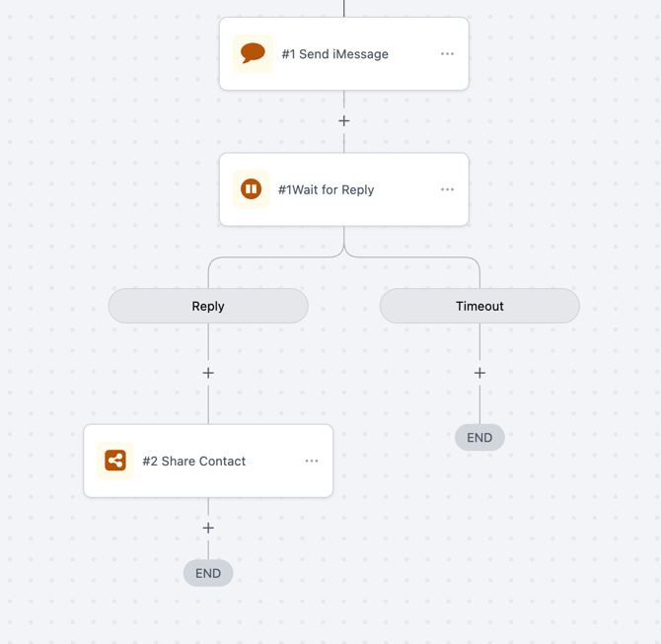This screenshot has height=644, width=661.
Task: Add a step below Share Contact
Action: [208, 528]
